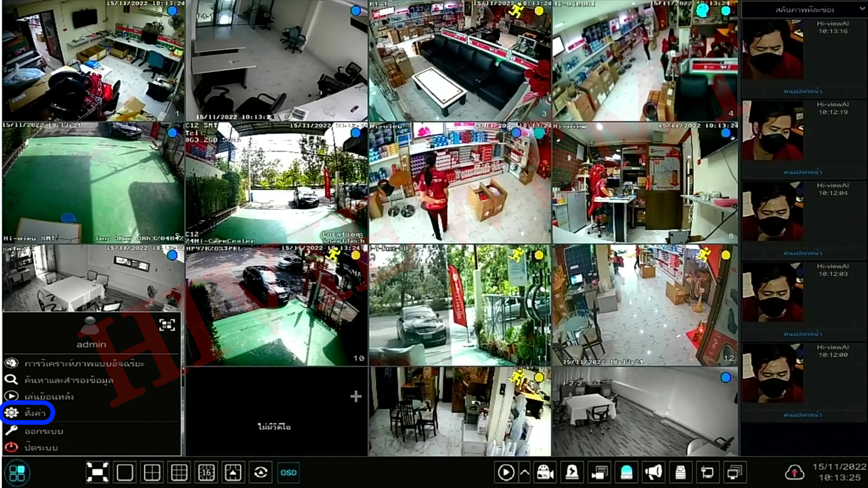The image size is (868, 488).
Task: Switch to single camera layout
Action: pos(125,473)
